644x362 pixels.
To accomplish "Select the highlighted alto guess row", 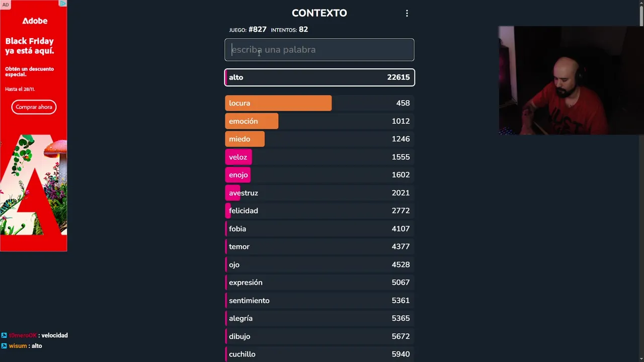I will pyautogui.click(x=319, y=77).
